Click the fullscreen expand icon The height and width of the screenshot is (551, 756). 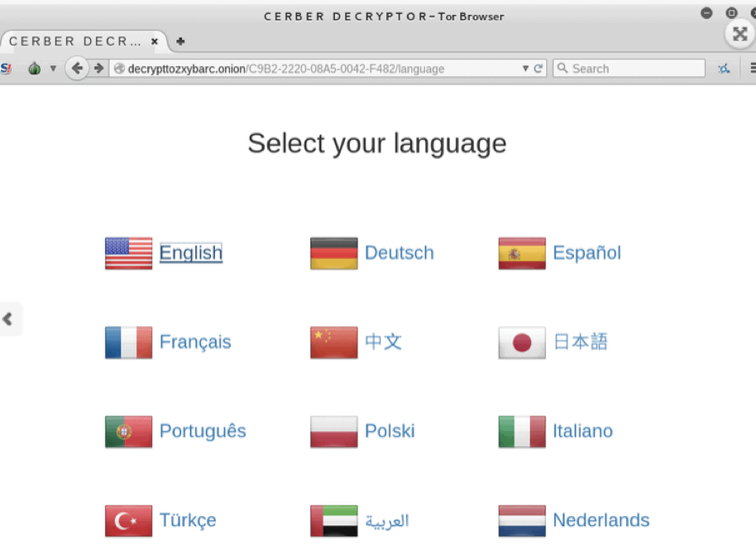pos(739,34)
